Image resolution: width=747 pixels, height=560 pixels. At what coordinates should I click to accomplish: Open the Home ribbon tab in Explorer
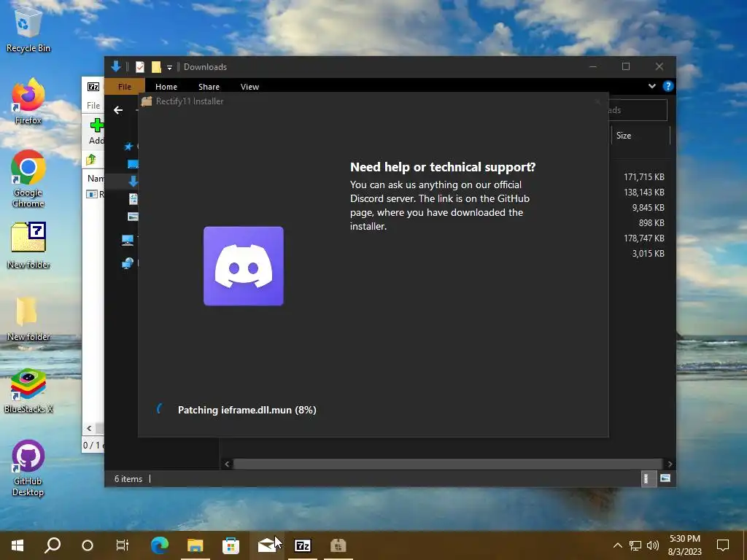click(x=166, y=87)
